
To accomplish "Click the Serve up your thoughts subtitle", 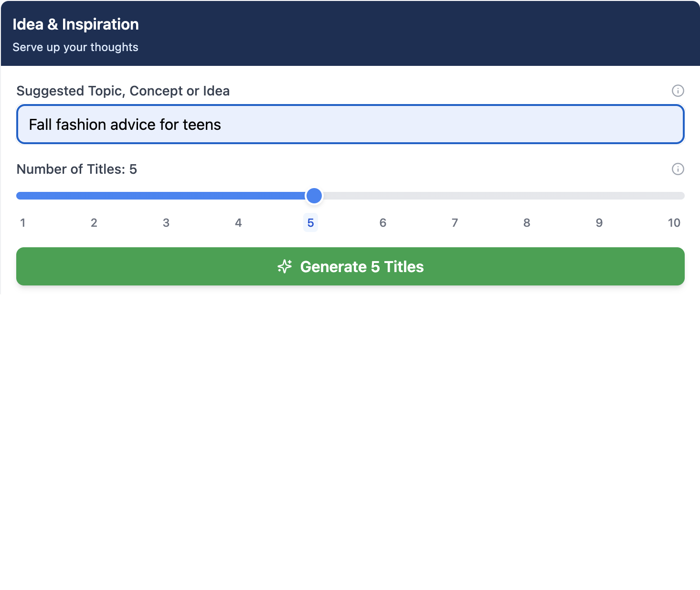I will pyautogui.click(x=75, y=47).
